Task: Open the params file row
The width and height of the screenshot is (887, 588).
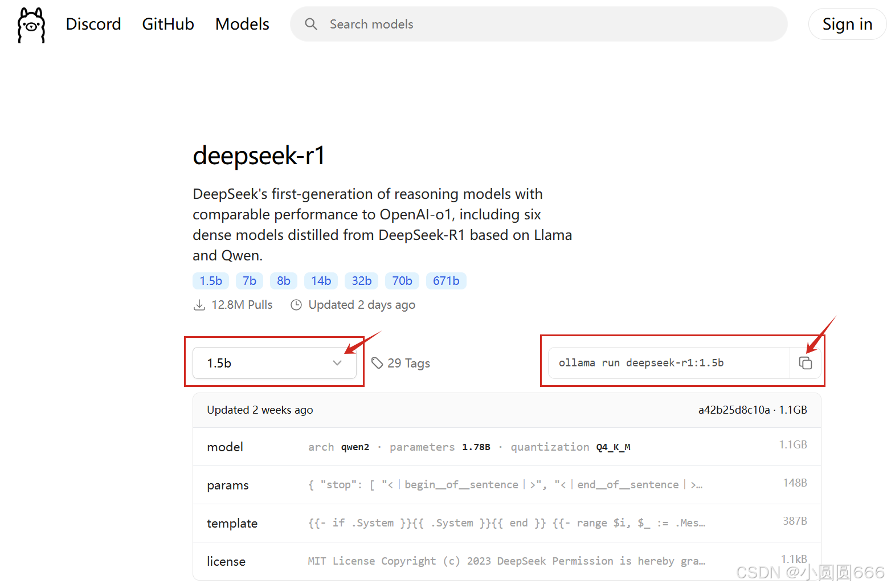Action: coord(507,485)
